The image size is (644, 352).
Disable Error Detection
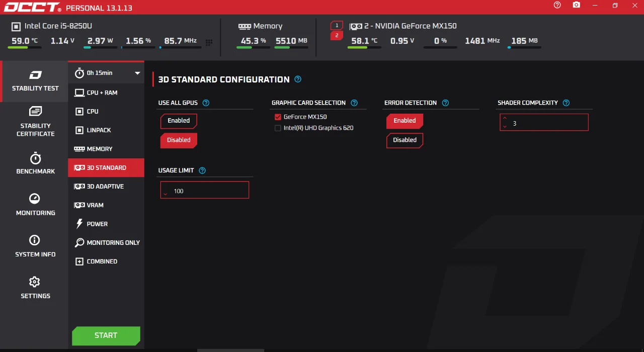coord(405,140)
